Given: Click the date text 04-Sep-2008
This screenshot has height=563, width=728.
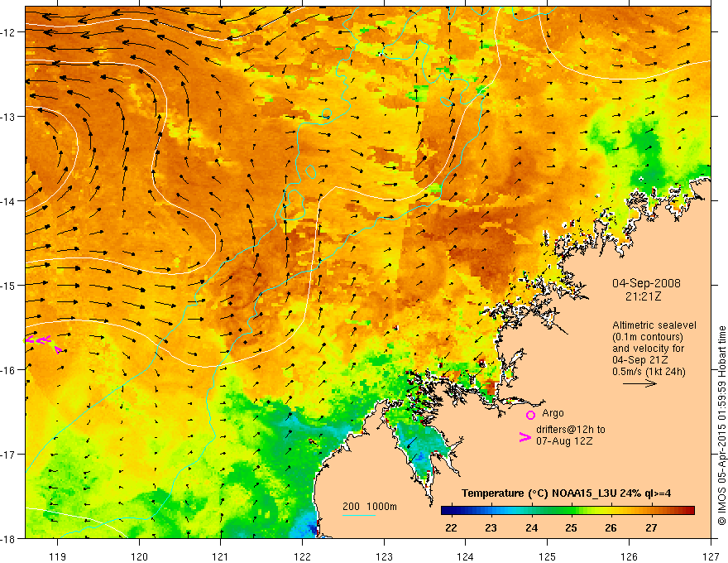Looking at the screenshot, I should click(646, 283).
